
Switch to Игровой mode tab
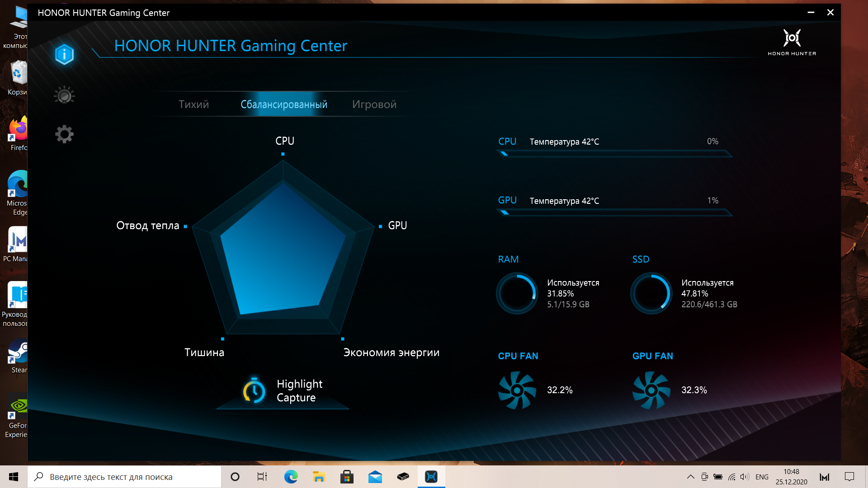(374, 104)
